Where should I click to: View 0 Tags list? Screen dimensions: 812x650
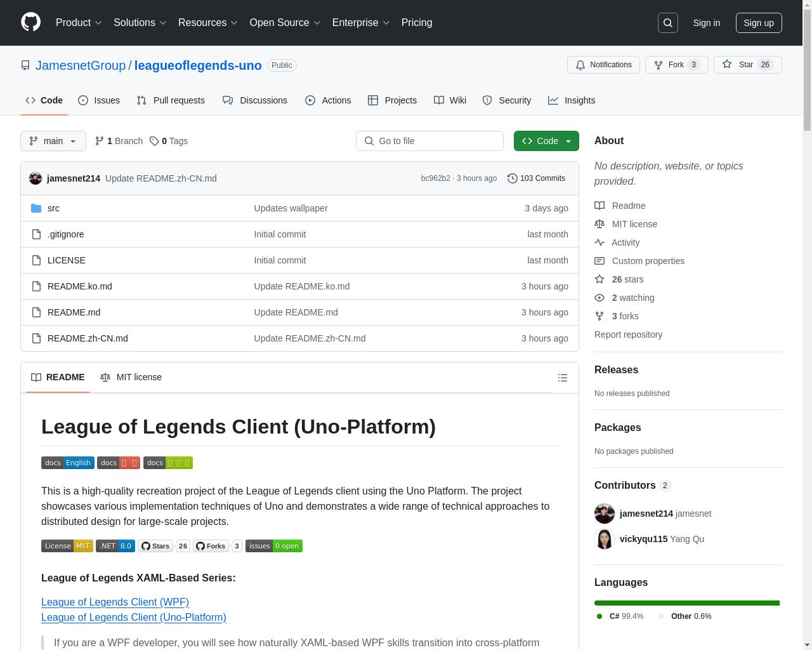pyautogui.click(x=169, y=141)
